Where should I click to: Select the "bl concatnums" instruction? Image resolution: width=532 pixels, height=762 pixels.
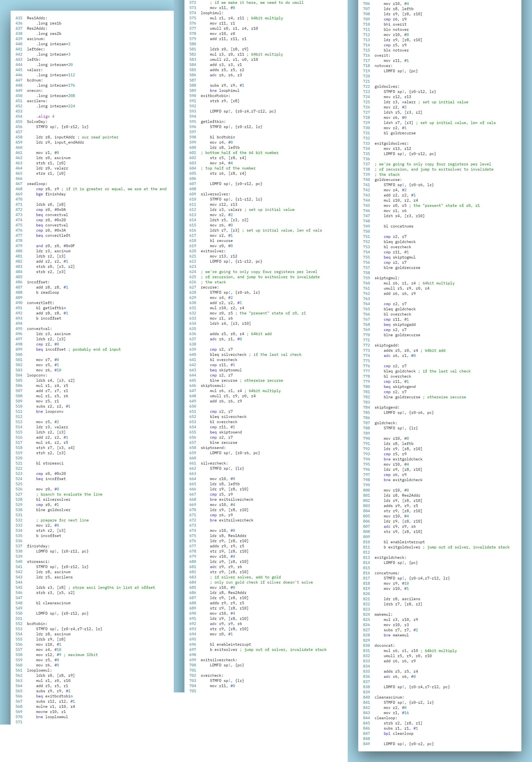click(x=399, y=226)
